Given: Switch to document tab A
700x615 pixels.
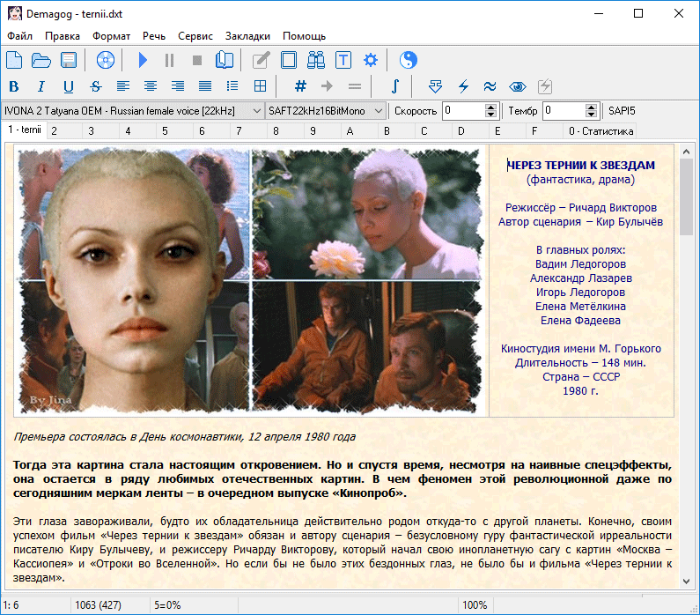Looking at the screenshot, I should 359,131.
